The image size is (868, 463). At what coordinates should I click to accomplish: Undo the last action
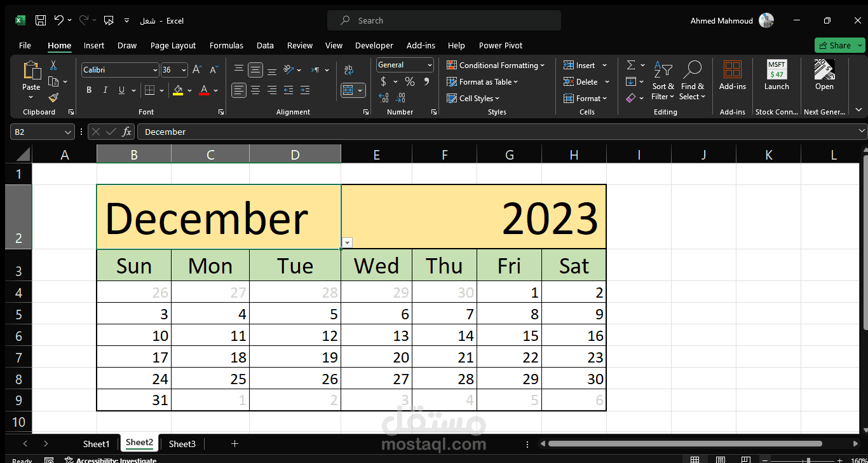59,20
